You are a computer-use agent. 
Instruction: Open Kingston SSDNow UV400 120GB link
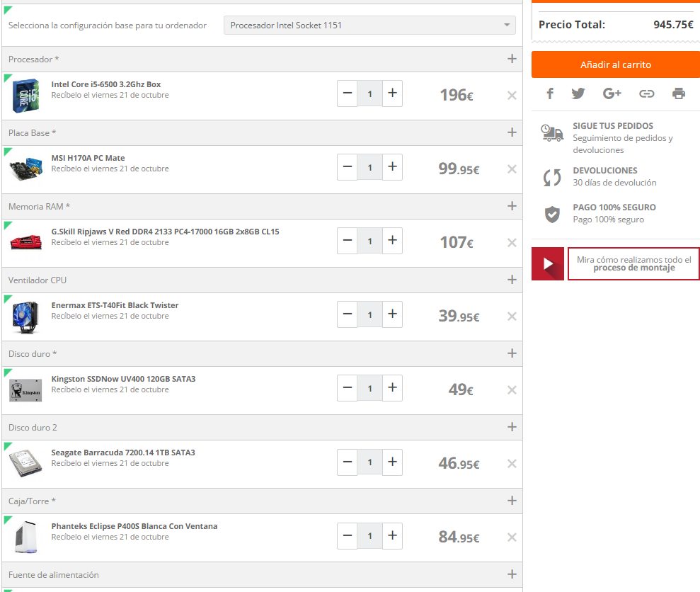pyautogui.click(x=123, y=379)
